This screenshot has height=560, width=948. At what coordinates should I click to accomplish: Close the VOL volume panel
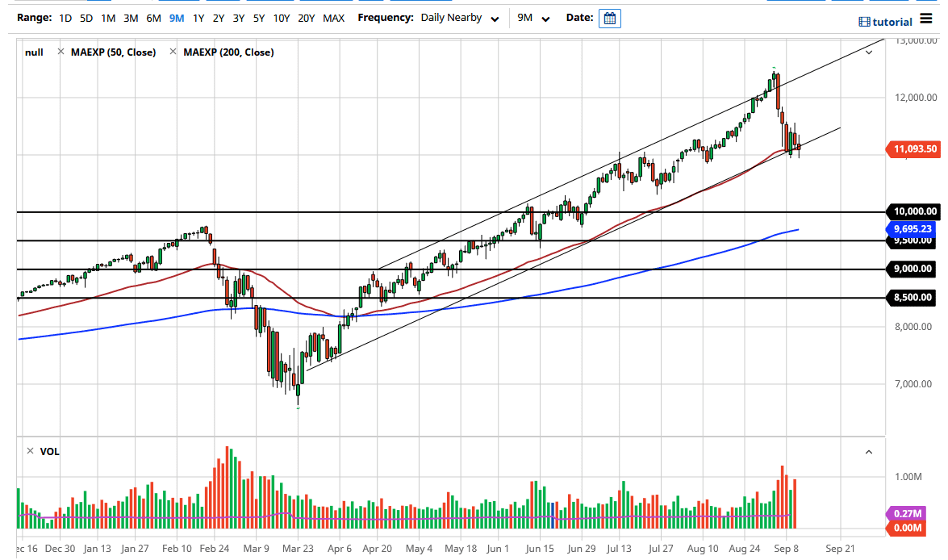coord(30,451)
